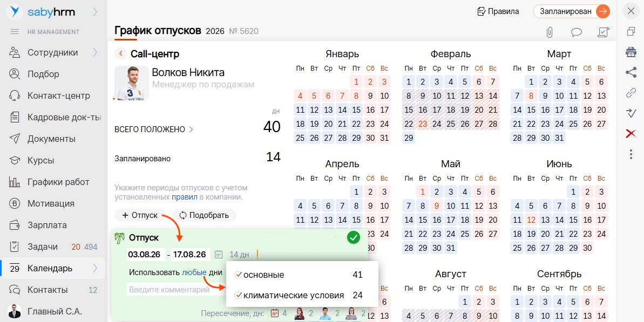Open the three-dots more options menu
This screenshot has height=322, width=644.
point(631,154)
